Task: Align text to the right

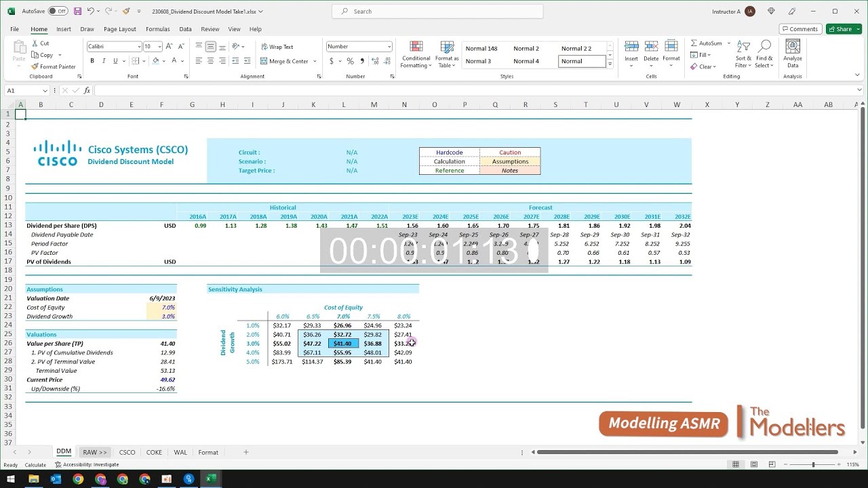Action: pos(223,61)
